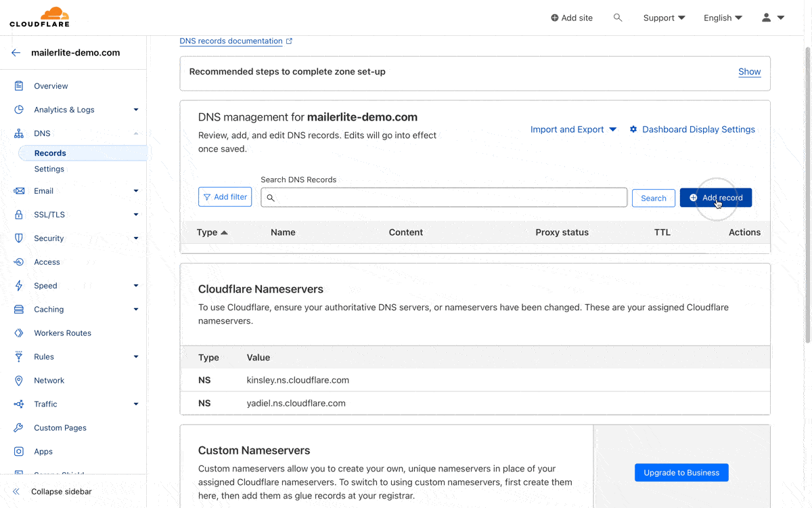Sort records by Type column
Image resolution: width=812 pixels, height=508 pixels.
click(212, 232)
